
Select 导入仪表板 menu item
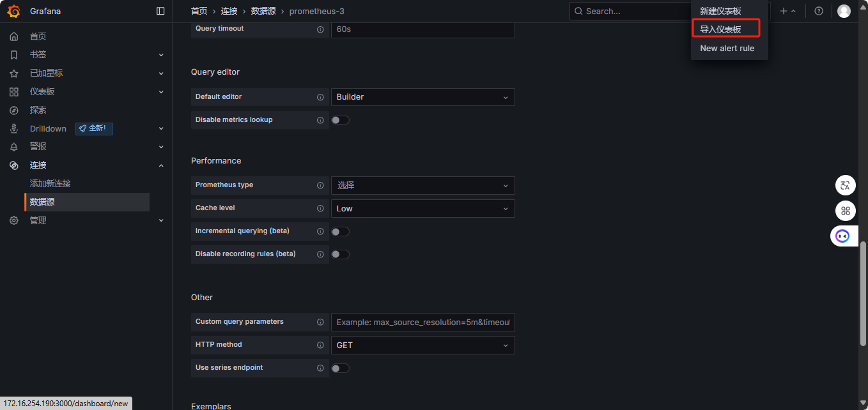729,29
